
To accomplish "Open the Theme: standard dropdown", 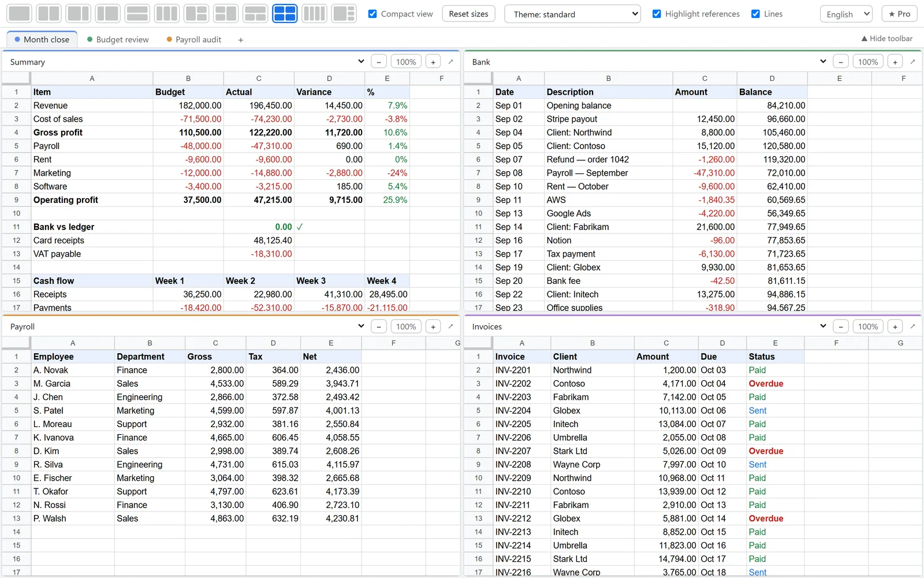I will coord(572,14).
